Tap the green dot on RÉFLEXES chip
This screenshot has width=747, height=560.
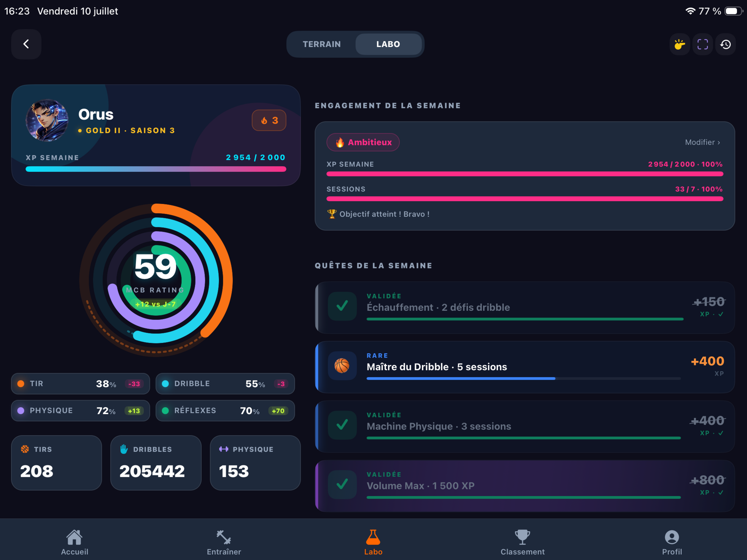coord(165,411)
